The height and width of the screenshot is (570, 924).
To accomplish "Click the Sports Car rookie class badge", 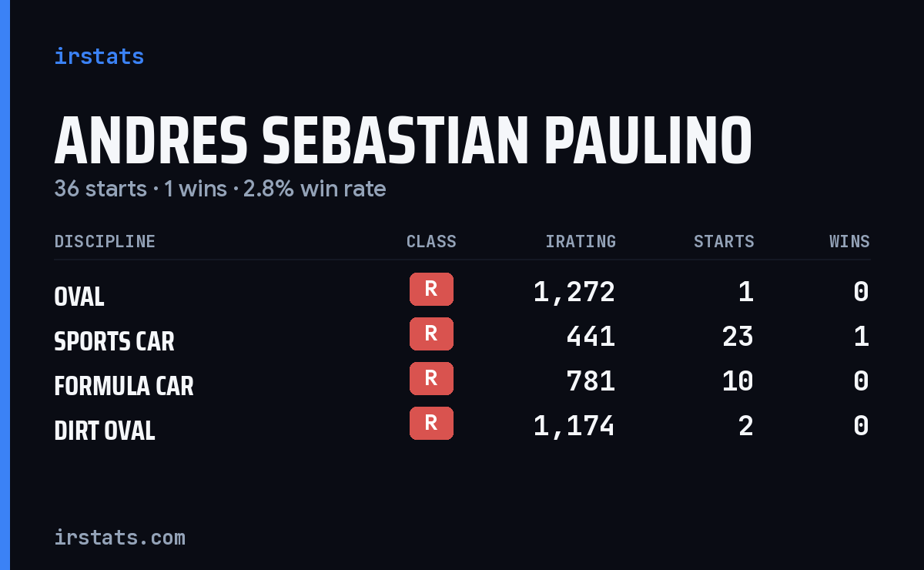I will [431, 334].
